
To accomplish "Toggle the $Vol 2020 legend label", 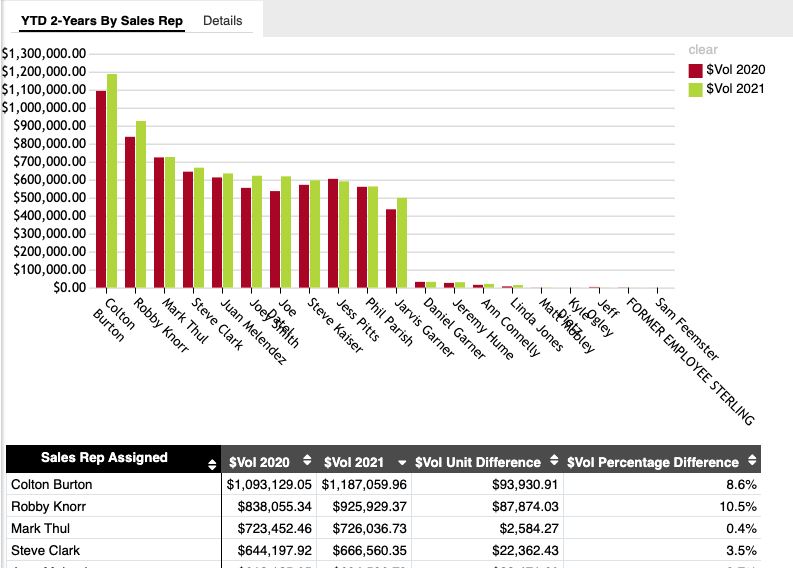I will pos(735,70).
